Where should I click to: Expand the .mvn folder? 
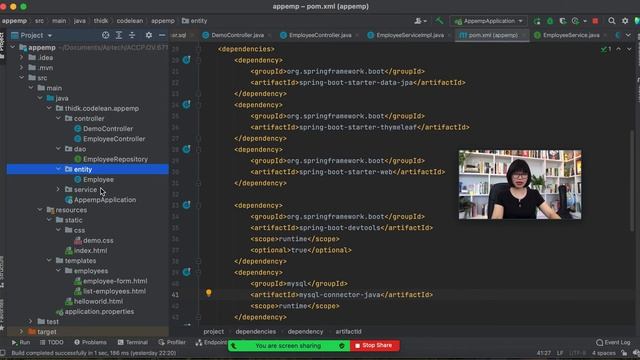point(22,68)
